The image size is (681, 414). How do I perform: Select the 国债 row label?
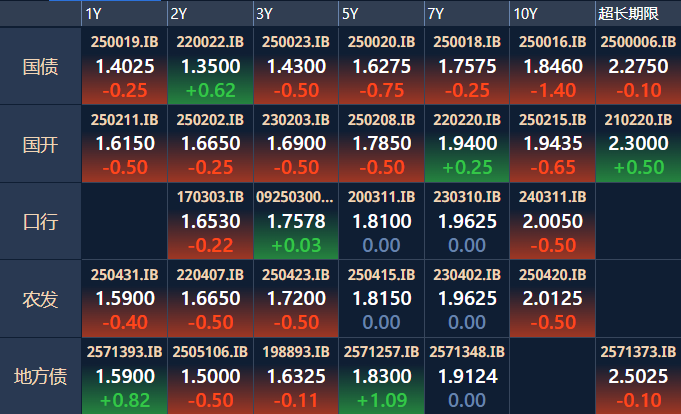point(40,66)
